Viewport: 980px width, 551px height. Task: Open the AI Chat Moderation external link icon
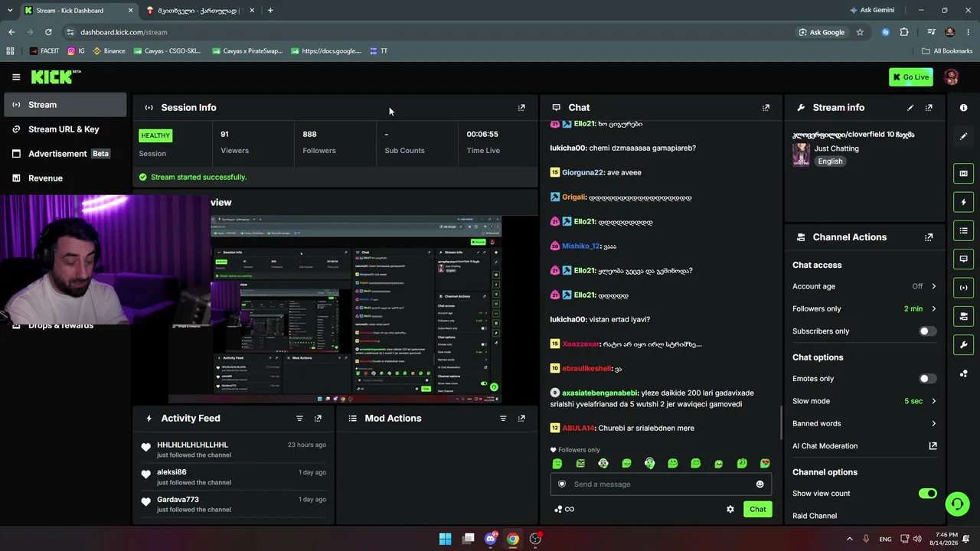tap(933, 446)
